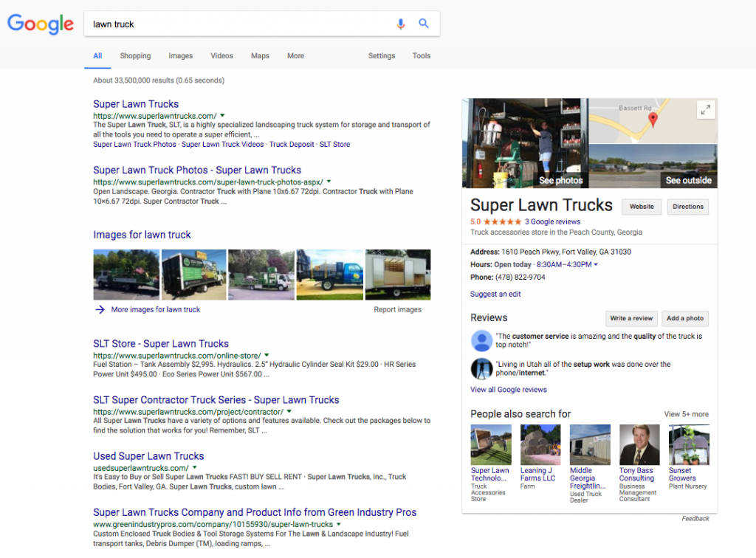The width and height of the screenshot is (756, 558).
Task: Click View all Google reviews
Action: click(x=509, y=390)
